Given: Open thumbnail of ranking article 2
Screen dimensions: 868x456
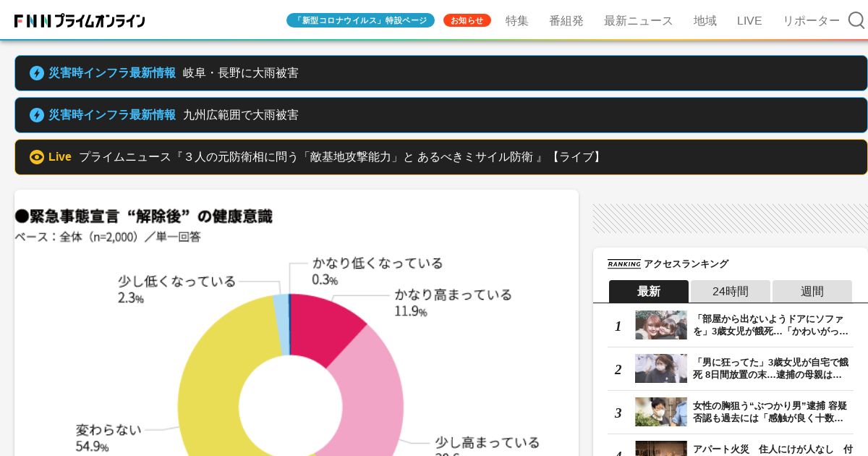Looking at the screenshot, I should (x=661, y=368).
